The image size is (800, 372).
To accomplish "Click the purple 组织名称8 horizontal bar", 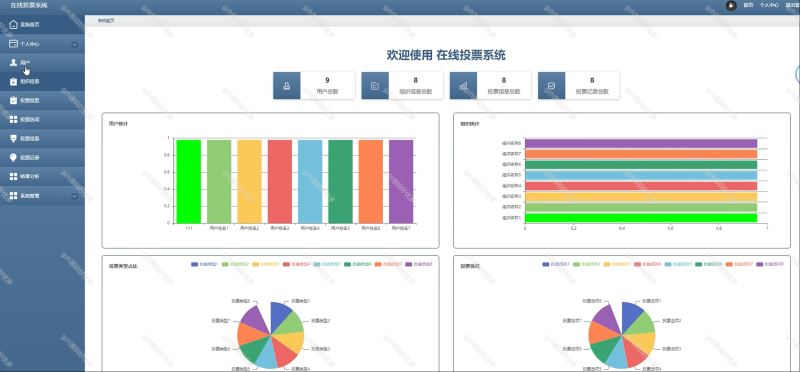I will 641,143.
